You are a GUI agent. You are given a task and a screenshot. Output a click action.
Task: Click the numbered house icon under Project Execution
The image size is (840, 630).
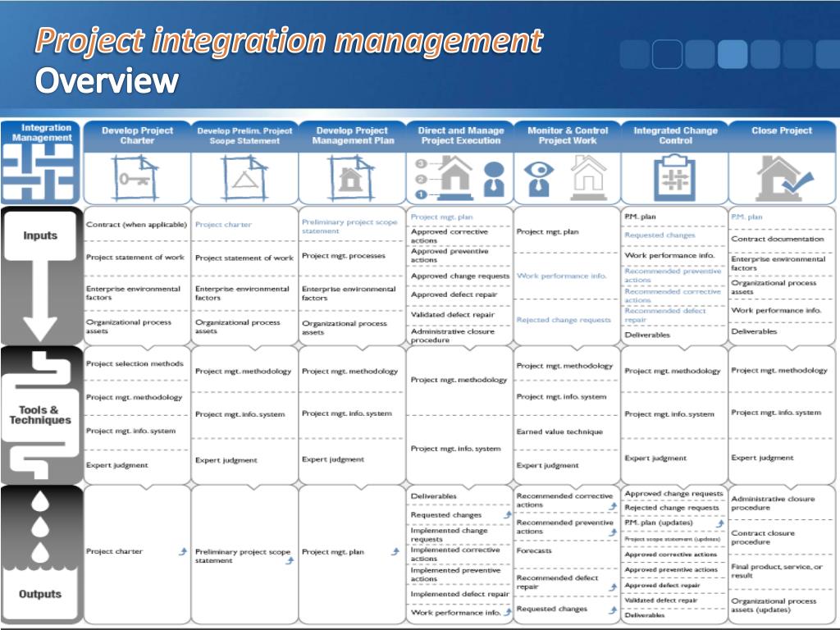point(445,177)
